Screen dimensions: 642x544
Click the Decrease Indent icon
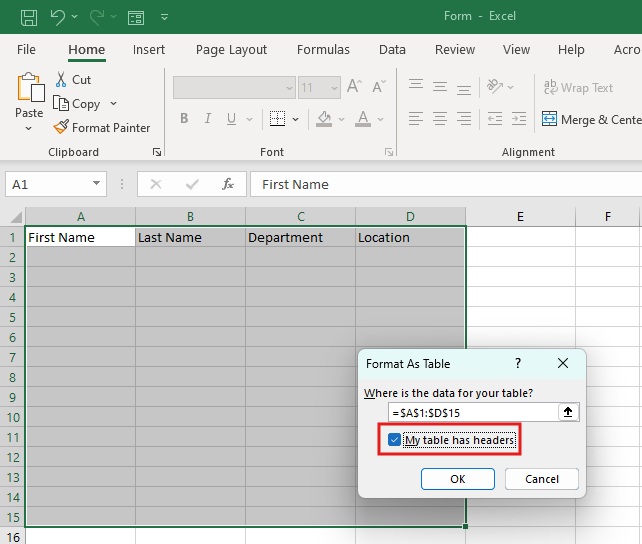pos(495,119)
